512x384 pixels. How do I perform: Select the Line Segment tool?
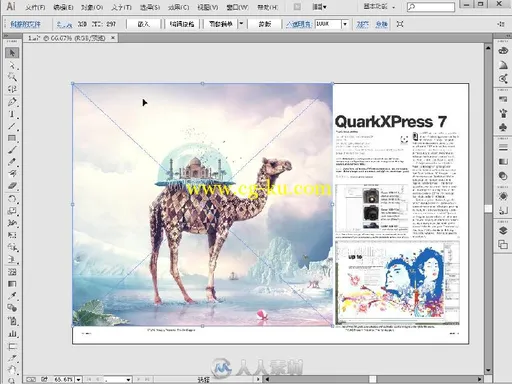[x=12, y=126]
